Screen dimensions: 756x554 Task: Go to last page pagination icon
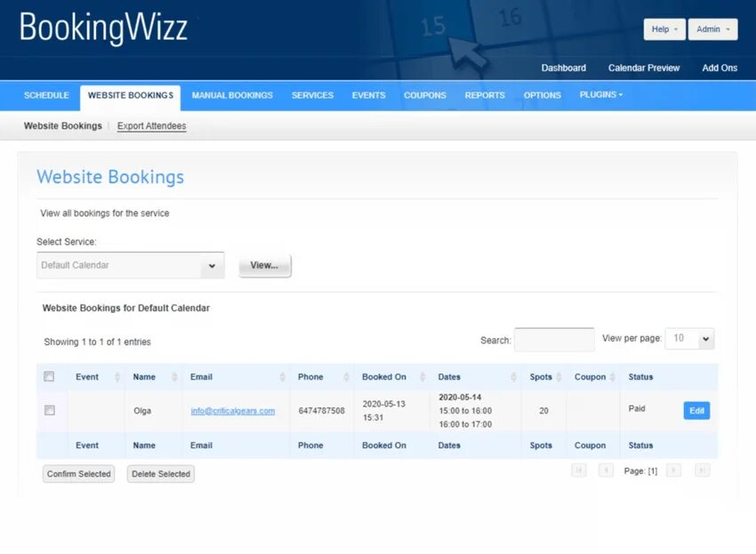click(703, 470)
